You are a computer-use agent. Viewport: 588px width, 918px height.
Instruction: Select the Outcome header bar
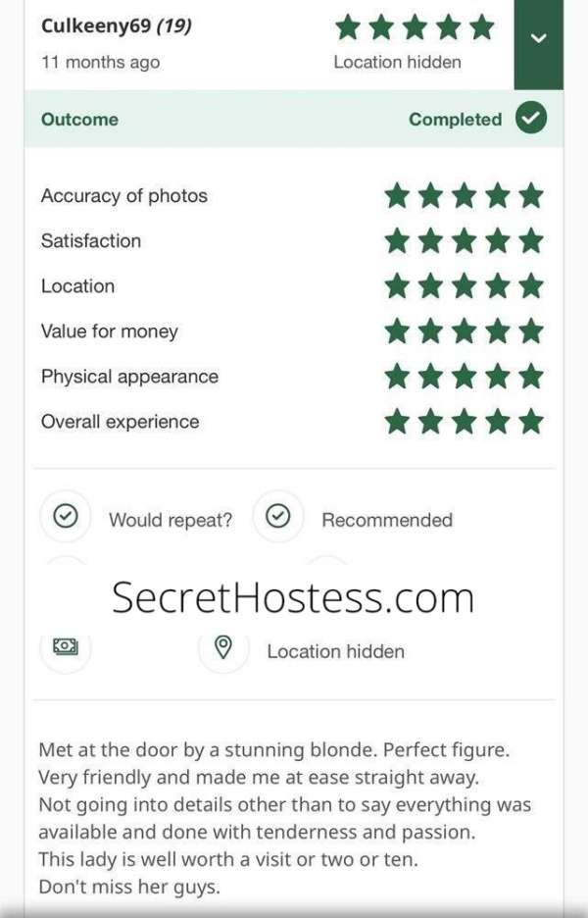pyautogui.click(x=294, y=119)
